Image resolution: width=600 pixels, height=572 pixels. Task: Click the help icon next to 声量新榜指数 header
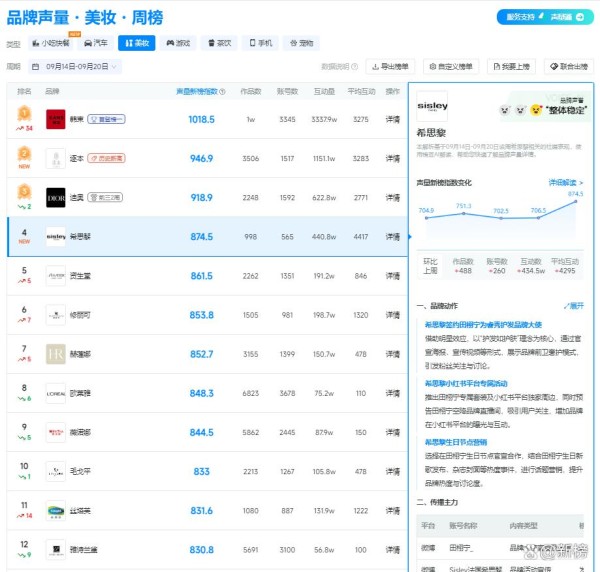point(222,91)
